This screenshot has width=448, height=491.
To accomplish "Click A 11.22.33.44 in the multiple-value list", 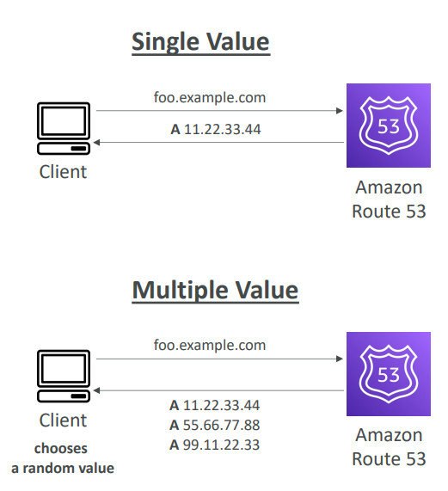I will click(x=214, y=405).
